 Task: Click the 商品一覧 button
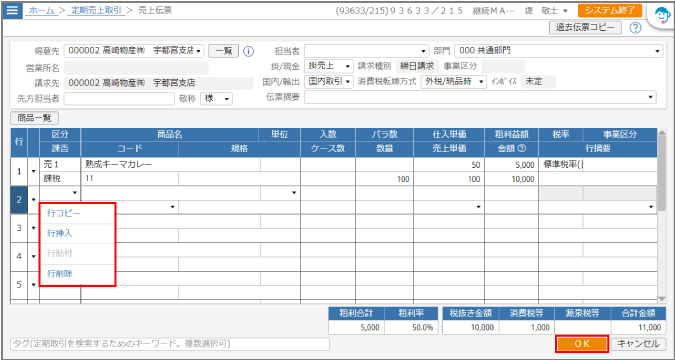tap(34, 118)
